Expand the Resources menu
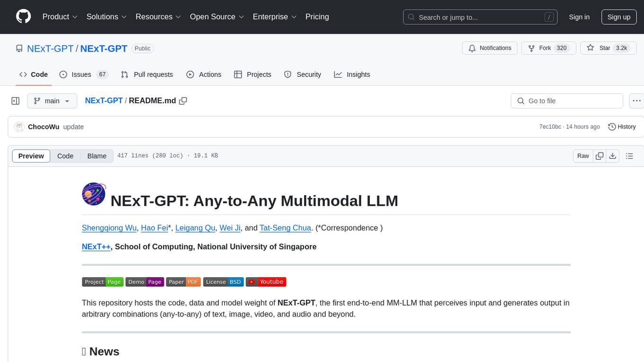The width and height of the screenshot is (644, 362). pos(158,17)
